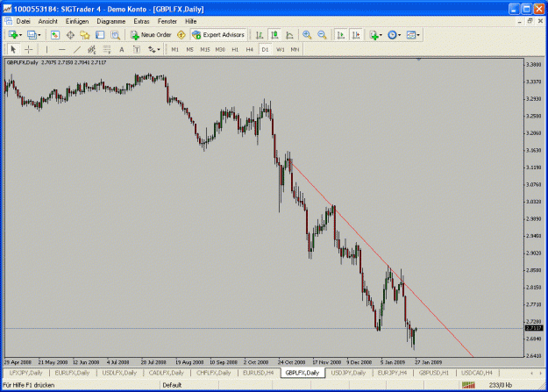The height and width of the screenshot is (392, 548).
Task: Zoom out of the chart
Action: [322, 35]
